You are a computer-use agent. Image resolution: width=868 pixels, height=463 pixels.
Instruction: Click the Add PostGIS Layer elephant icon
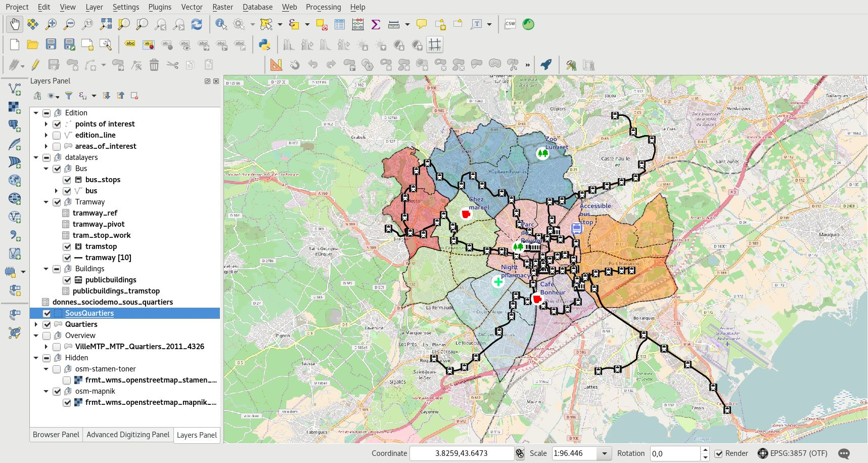tap(15, 125)
